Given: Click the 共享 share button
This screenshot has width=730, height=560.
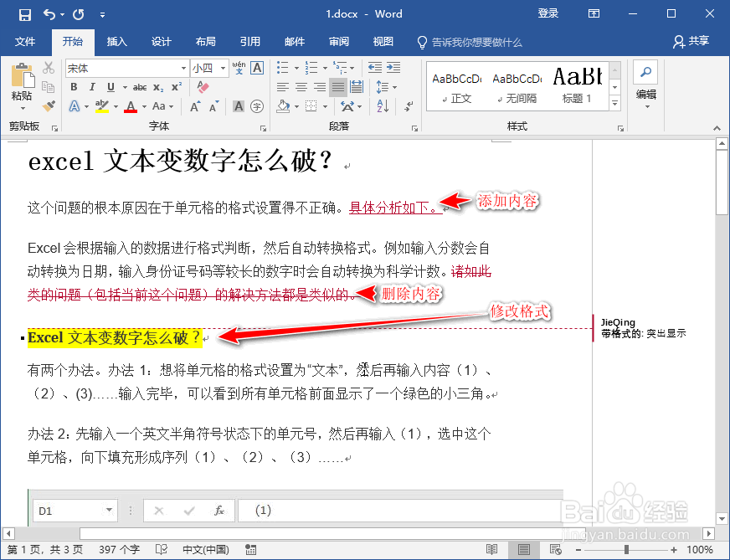Looking at the screenshot, I should coord(691,41).
